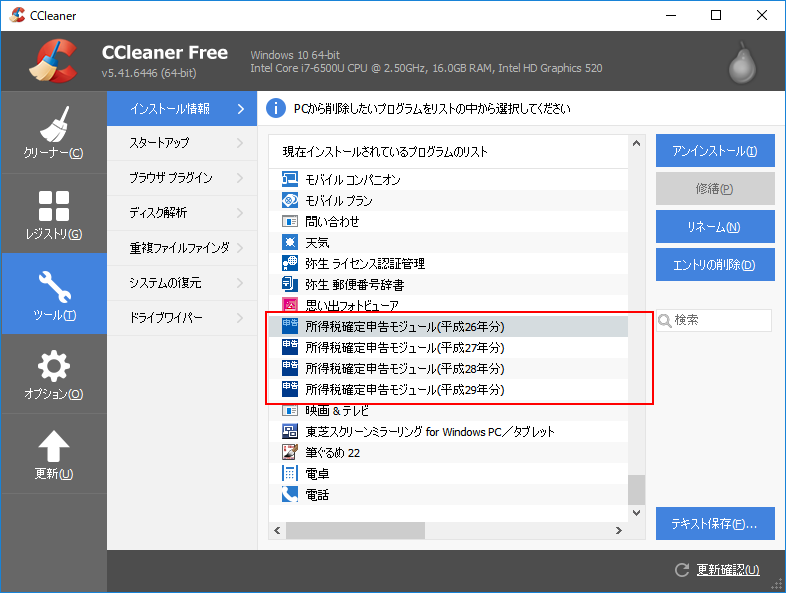Click the 天気 weather app icon
The height and width of the screenshot is (593, 786).
click(x=290, y=243)
